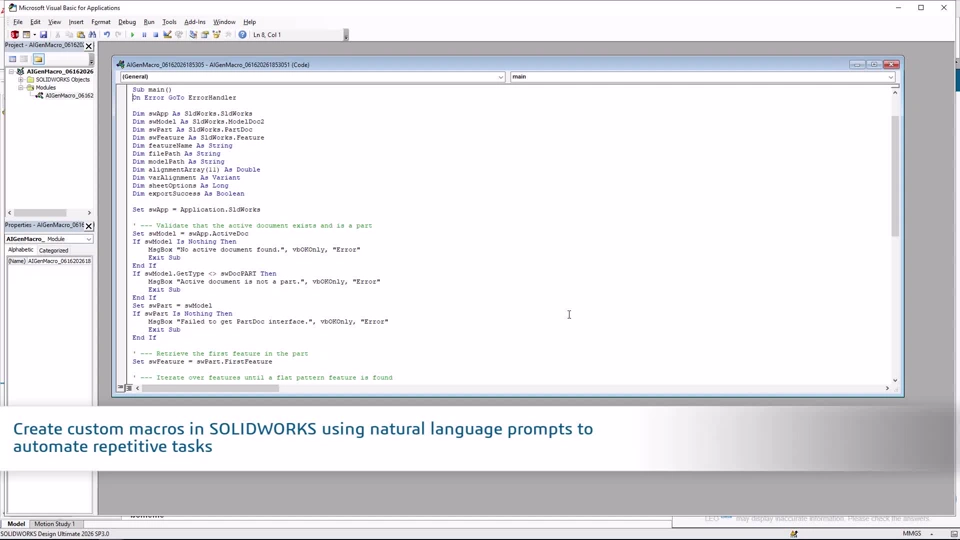Stop the macro with the Reset icon
This screenshot has height=540, width=960.
tap(156, 35)
